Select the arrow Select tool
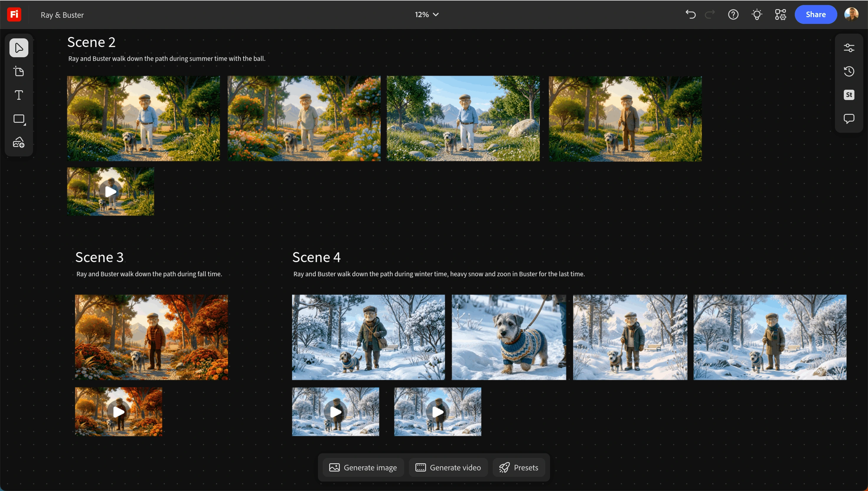This screenshot has height=491, width=868. [x=19, y=48]
